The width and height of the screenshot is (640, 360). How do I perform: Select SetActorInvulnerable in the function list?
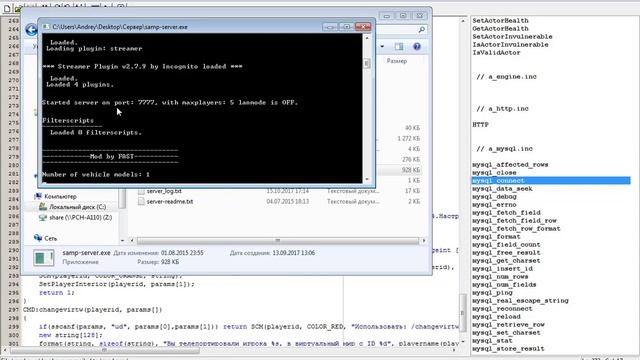click(x=512, y=36)
